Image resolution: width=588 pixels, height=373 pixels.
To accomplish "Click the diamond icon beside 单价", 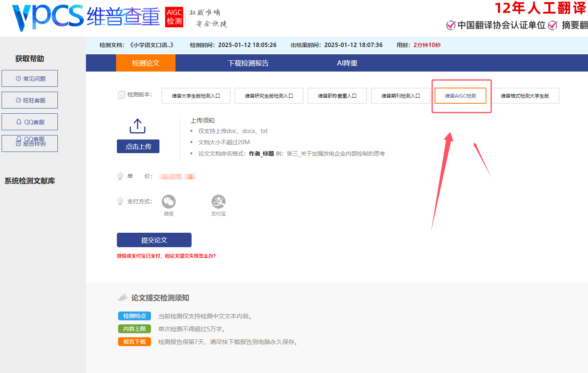I will coord(120,176).
